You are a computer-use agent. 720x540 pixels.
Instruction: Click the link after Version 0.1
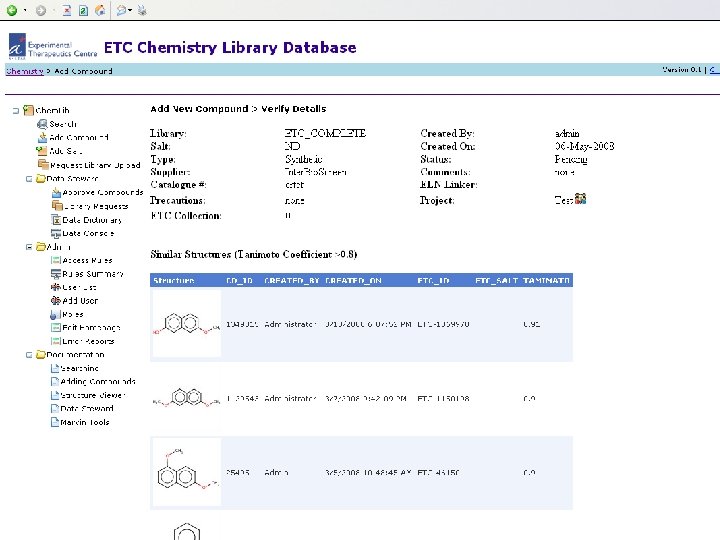click(714, 70)
